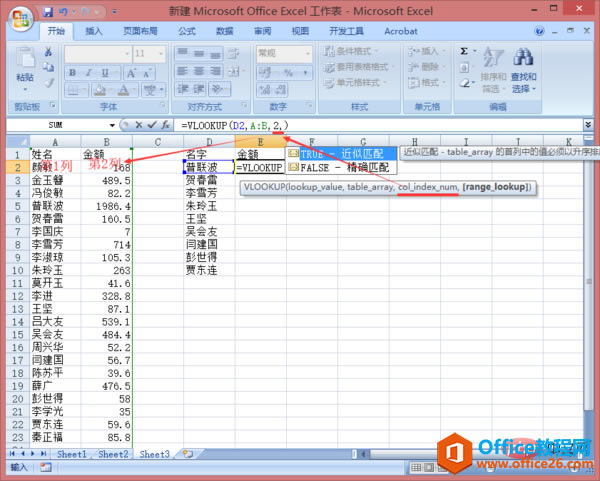Decrease font size with the small A icon

pos(147,73)
